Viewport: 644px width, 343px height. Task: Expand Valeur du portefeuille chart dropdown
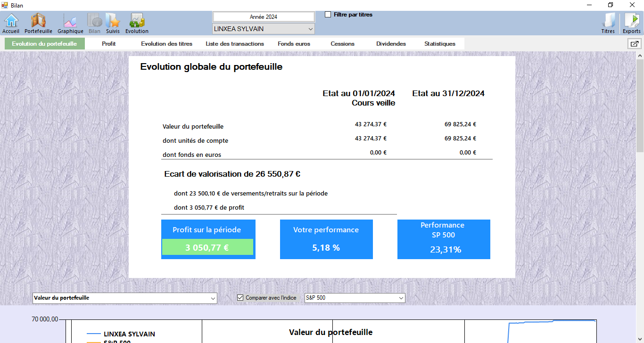(x=125, y=298)
